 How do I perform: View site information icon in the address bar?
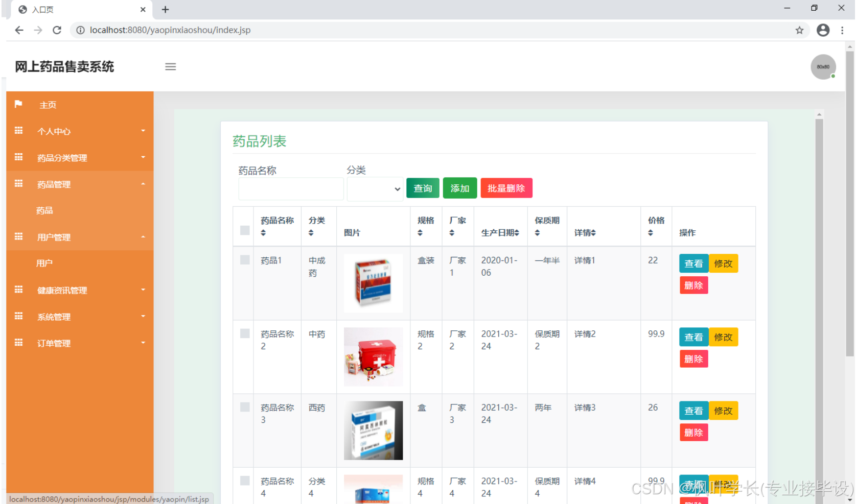point(80,30)
